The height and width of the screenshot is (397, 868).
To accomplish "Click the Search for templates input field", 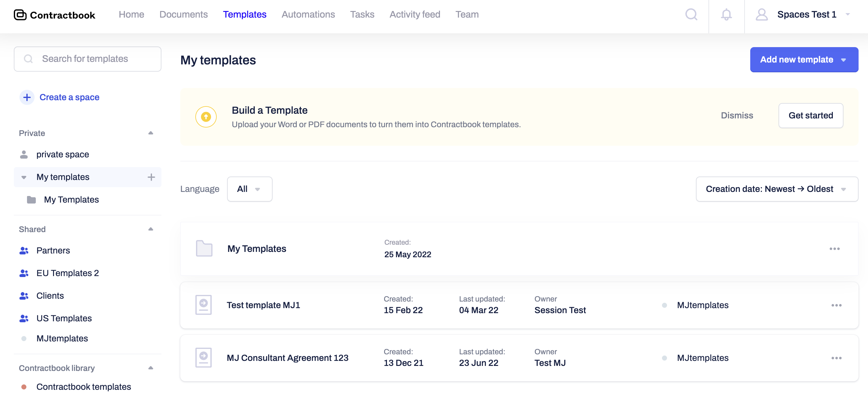I will coord(88,59).
